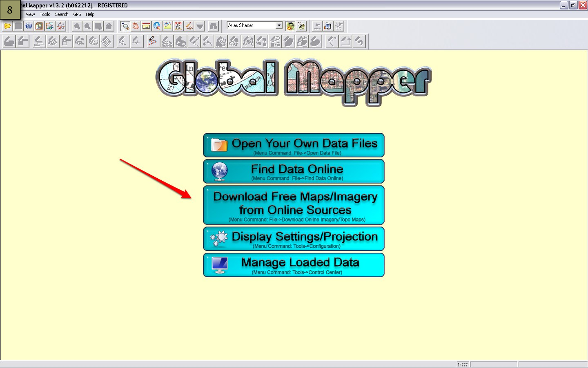The image size is (588, 368).
Task: Click Open Your Own Data Files button
Action: click(294, 145)
